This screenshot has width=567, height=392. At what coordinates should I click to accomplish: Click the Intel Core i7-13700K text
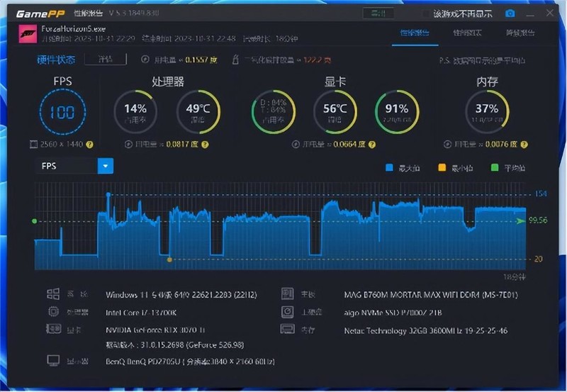coord(141,313)
